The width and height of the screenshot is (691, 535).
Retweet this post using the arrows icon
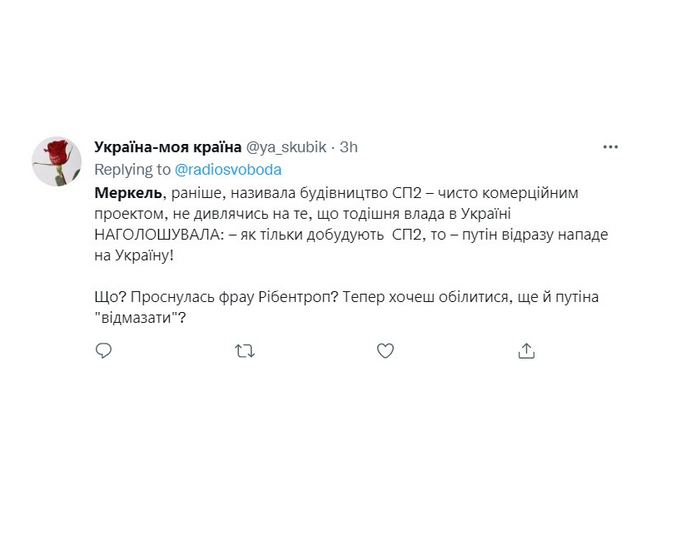(x=244, y=351)
